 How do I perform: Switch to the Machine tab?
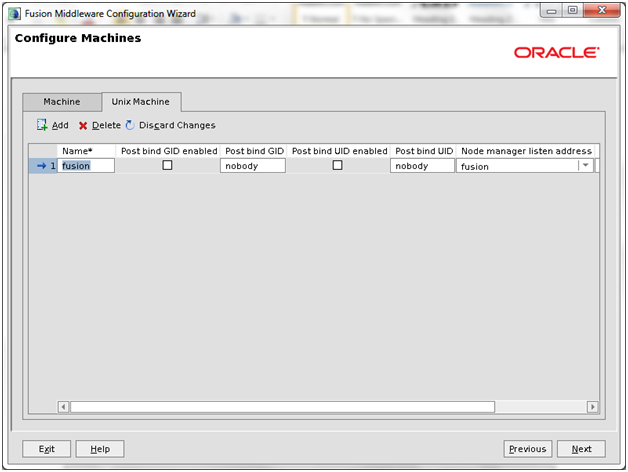pyautogui.click(x=62, y=102)
